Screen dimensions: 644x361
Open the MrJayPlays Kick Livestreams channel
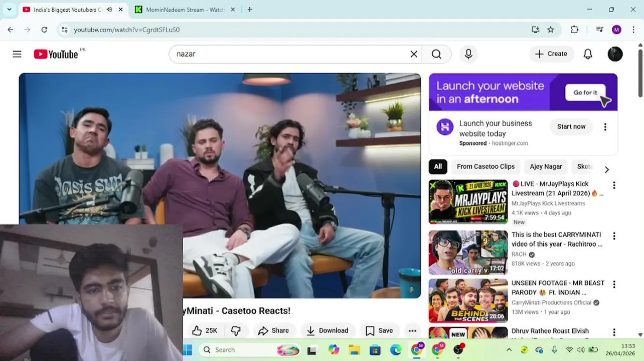548,204
